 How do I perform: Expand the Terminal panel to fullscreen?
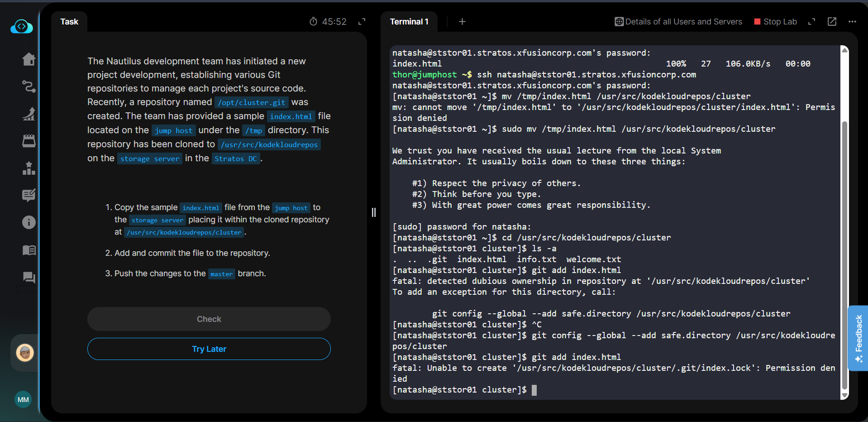[811, 22]
